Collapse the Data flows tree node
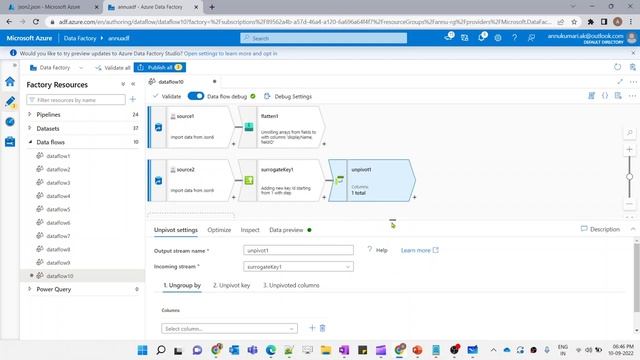 click(x=30, y=142)
